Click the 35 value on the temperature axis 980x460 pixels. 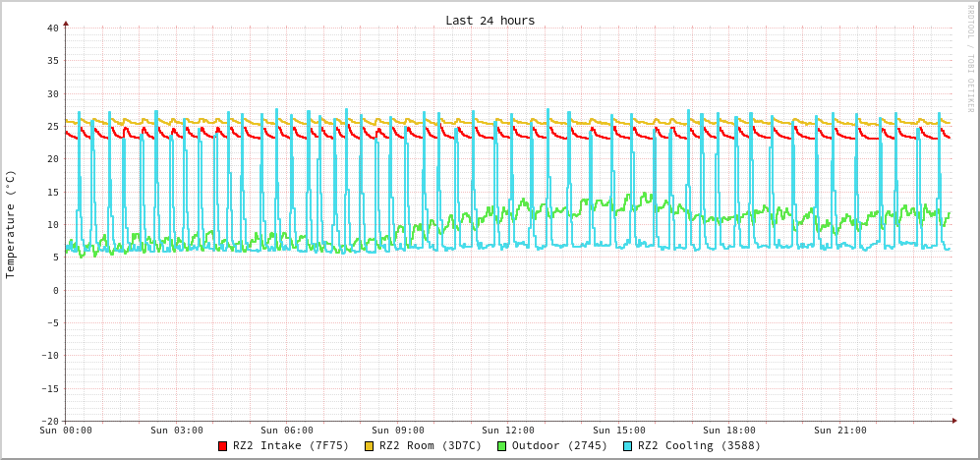coord(52,61)
